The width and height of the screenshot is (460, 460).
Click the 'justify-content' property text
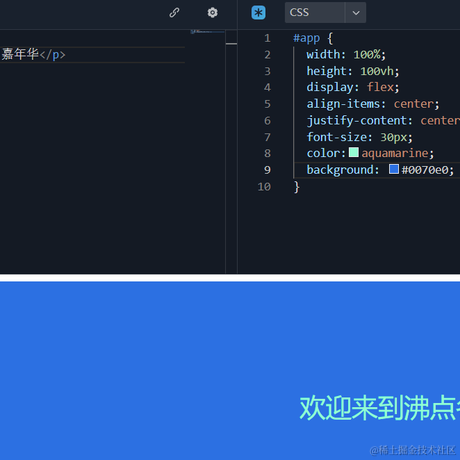(357, 121)
